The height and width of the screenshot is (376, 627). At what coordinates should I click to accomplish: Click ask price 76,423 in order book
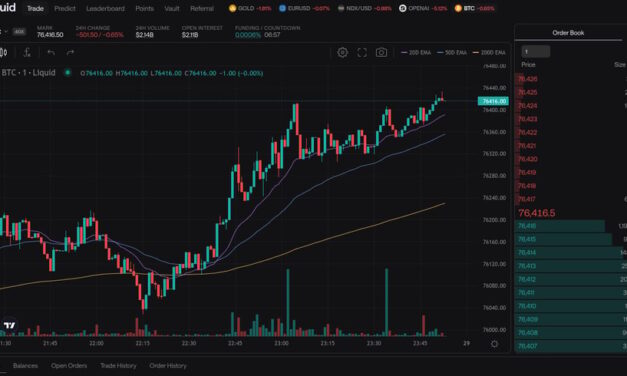tap(527, 119)
